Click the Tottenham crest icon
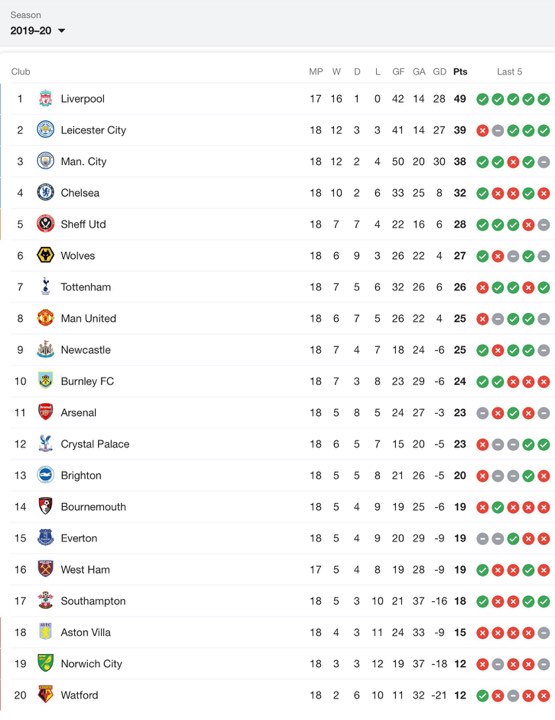The height and width of the screenshot is (720, 555). coord(45,287)
